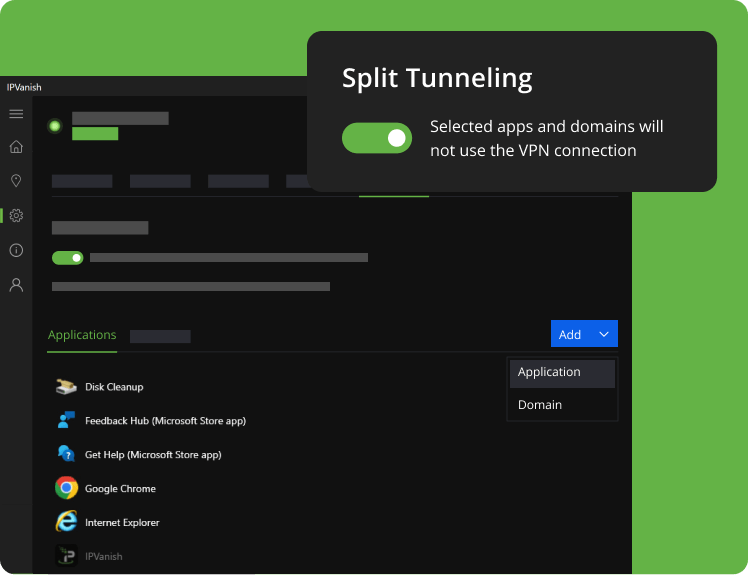Click the green connection status indicator
The image size is (748, 575).
pyautogui.click(x=55, y=126)
